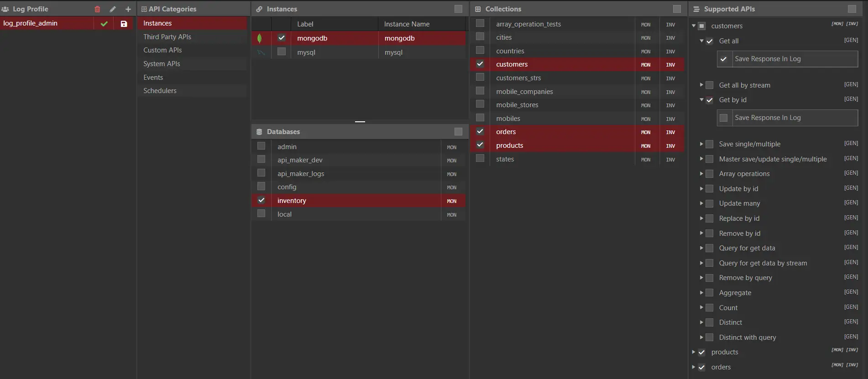Delete the log profile with the trash icon
Image resolution: width=868 pixels, height=379 pixels.
click(97, 9)
